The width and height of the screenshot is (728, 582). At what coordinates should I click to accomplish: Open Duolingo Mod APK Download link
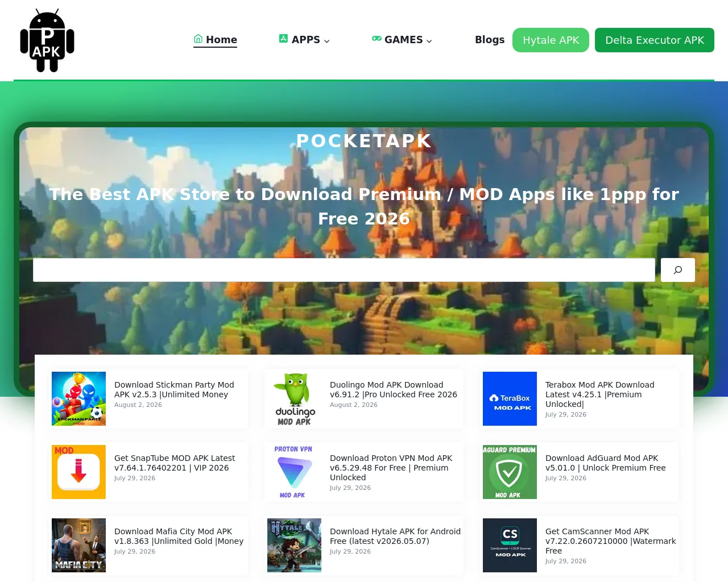coord(394,390)
